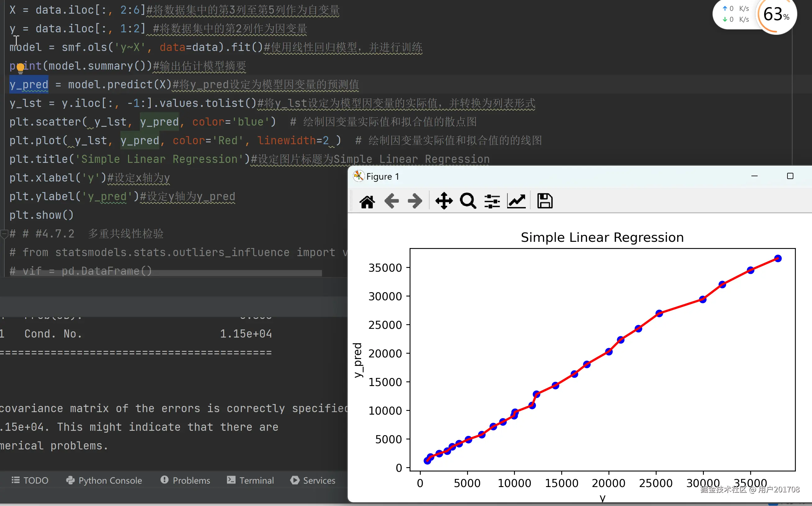The width and height of the screenshot is (812, 506).
Task: Save the figure with floppy icon
Action: 545,201
